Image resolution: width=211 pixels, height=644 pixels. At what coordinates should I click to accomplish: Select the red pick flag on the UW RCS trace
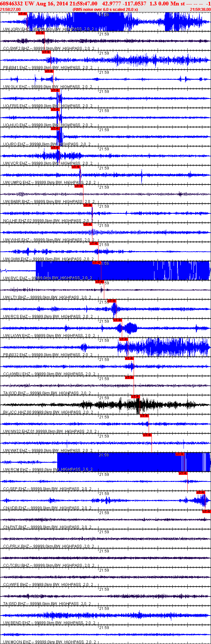(112, 301)
